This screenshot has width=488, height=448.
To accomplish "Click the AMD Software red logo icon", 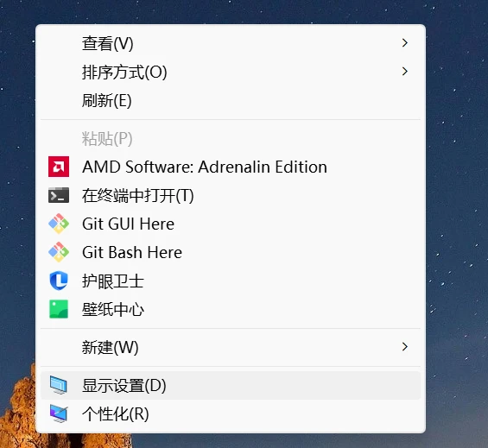I will pos(59,167).
